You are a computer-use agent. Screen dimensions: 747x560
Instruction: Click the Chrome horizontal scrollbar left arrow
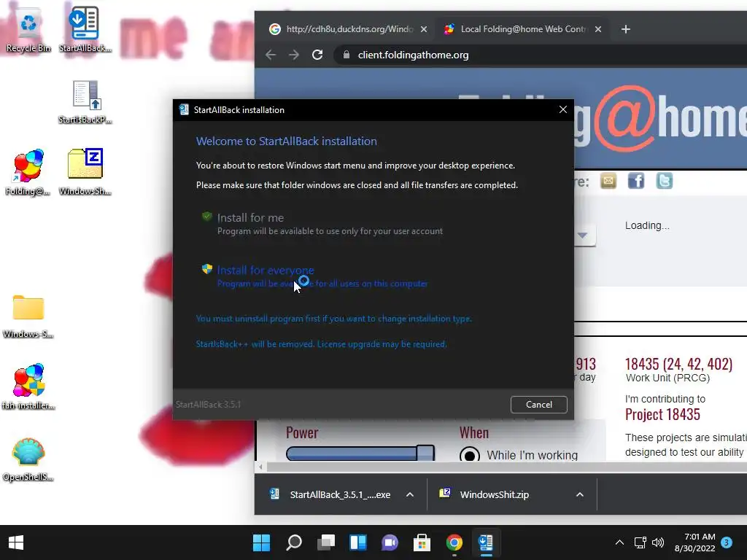point(260,467)
